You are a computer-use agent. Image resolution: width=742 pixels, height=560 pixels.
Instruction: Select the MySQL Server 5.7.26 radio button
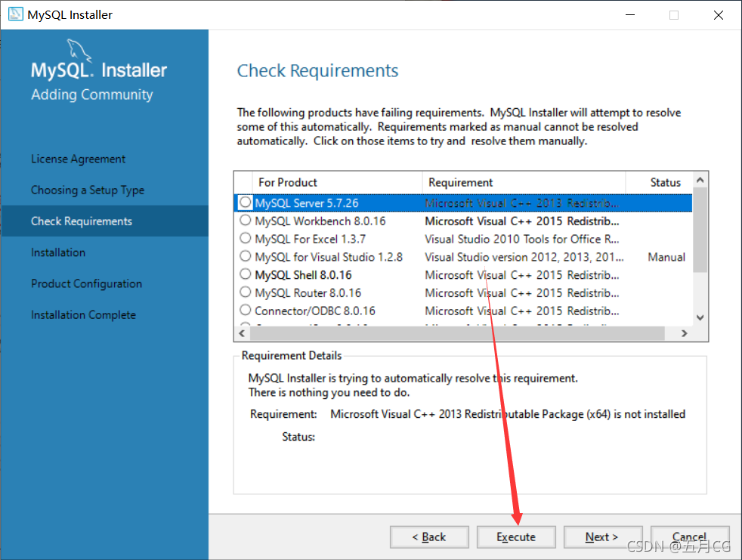(245, 202)
